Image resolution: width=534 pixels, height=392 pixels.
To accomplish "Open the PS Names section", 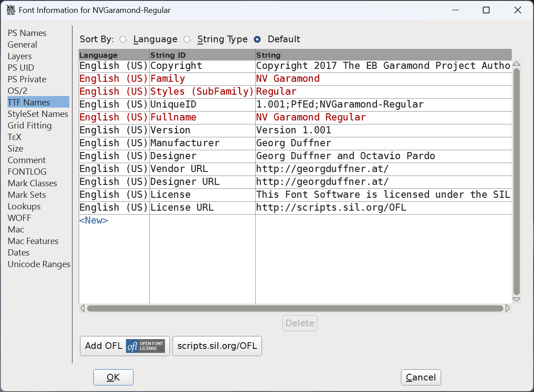I will 27,33.
